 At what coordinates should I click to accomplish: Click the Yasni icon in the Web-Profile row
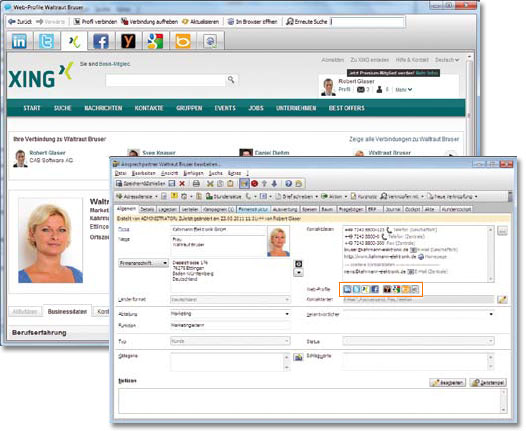click(x=387, y=289)
